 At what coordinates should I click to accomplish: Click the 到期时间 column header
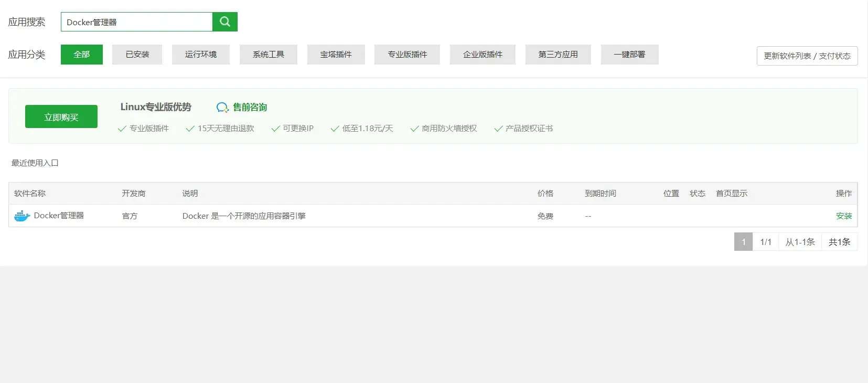pyautogui.click(x=601, y=194)
